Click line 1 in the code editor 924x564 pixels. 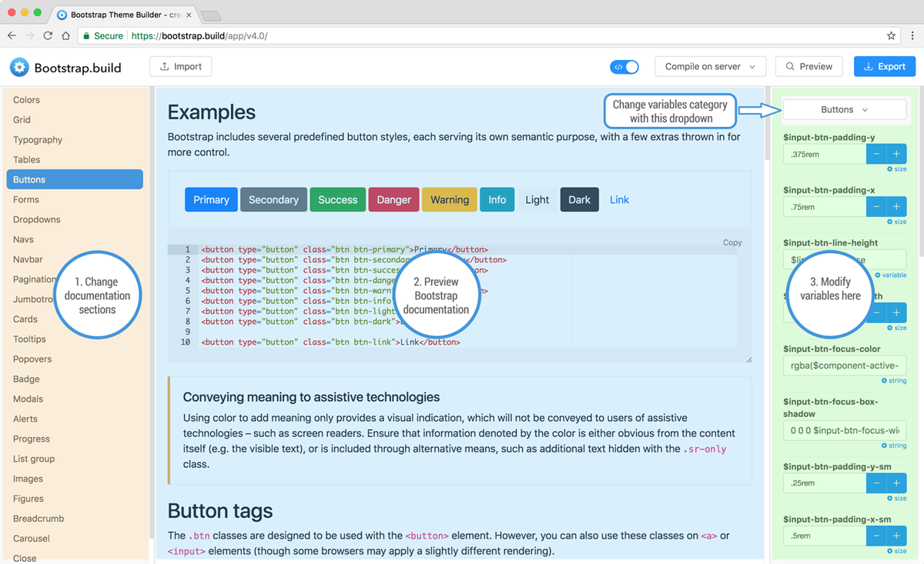pyautogui.click(x=453, y=249)
